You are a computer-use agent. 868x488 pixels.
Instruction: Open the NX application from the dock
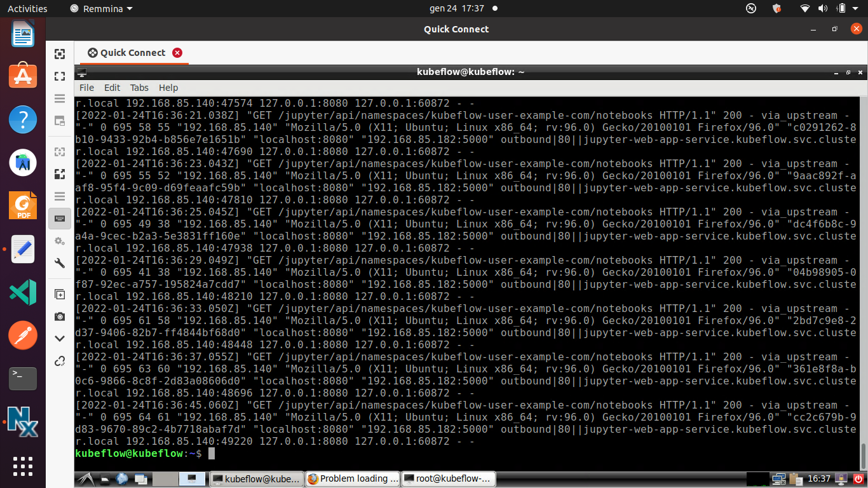[22, 421]
